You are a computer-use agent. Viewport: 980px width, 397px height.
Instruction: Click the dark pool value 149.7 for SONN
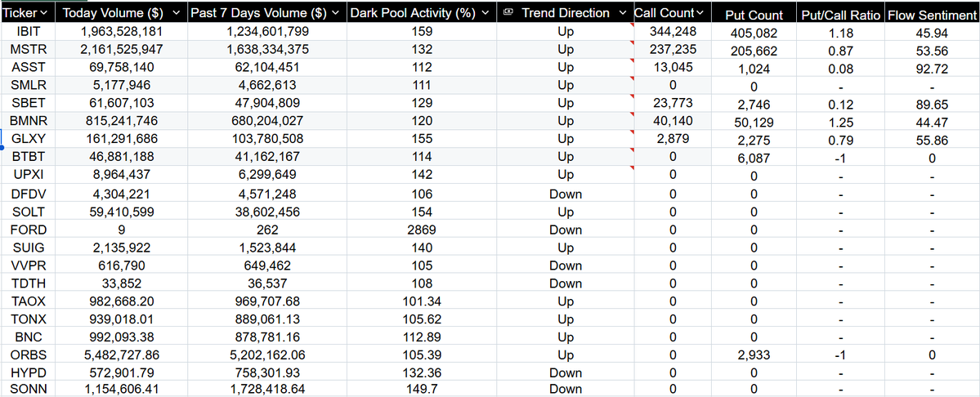click(x=423, y=390)
